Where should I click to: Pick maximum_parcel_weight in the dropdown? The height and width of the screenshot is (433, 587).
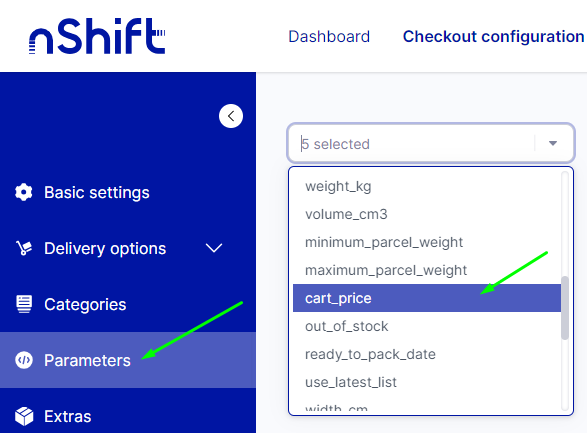click(427, 270)
